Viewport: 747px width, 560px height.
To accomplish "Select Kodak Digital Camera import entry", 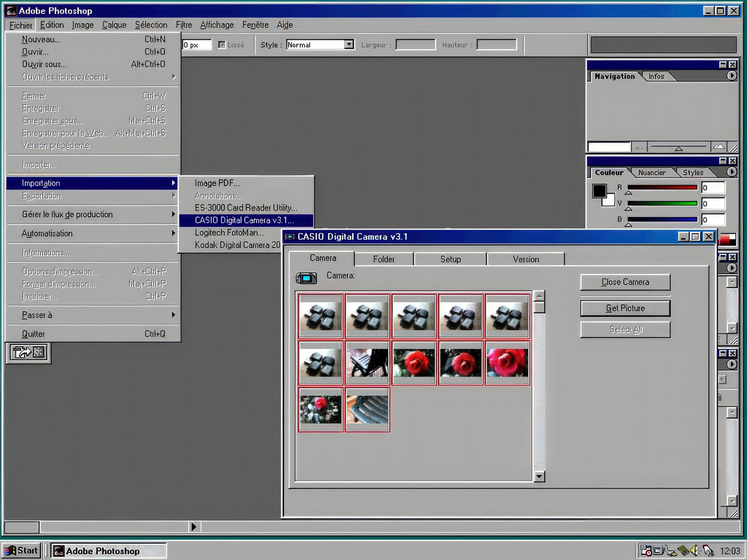I will [x=231, y=245].
